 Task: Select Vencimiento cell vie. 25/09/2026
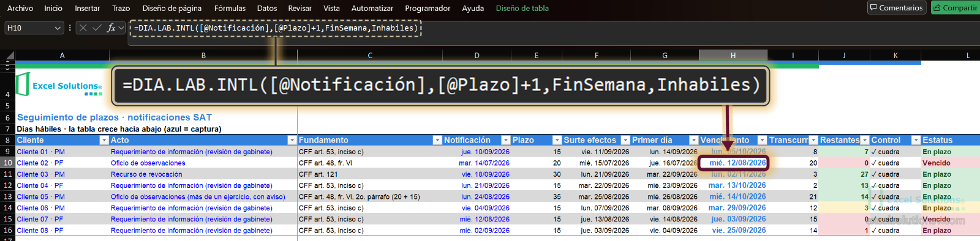[733, 231]
